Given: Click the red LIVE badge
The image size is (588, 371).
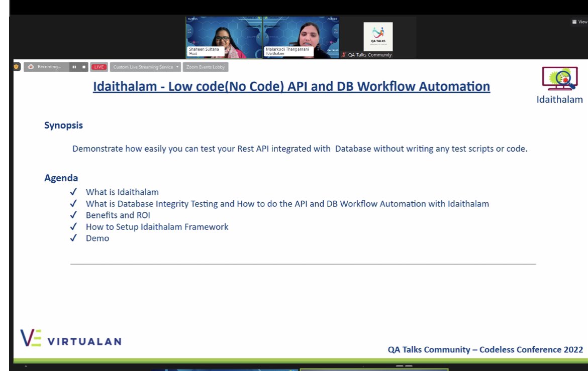Looking at the screenshot, I should 99,67.
